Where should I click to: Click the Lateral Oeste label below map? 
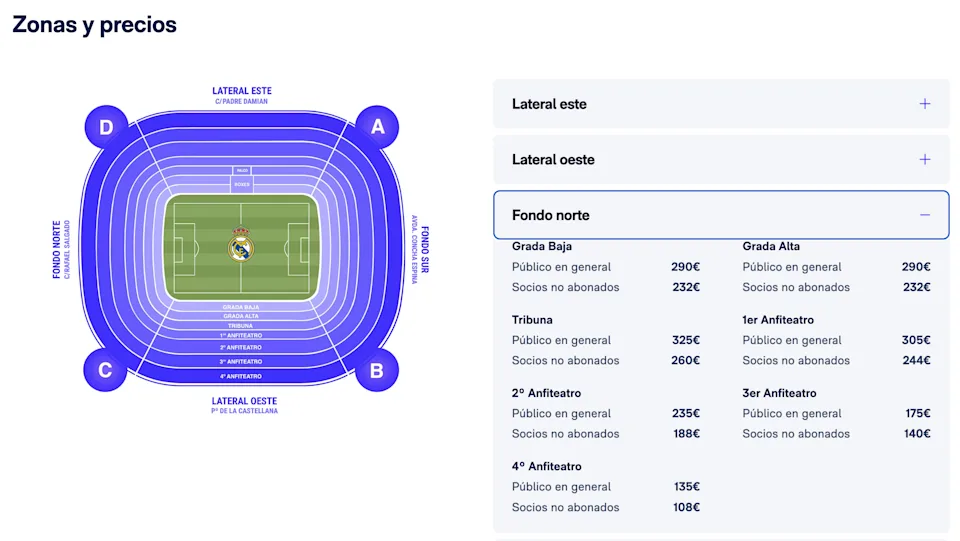[244, 402]
